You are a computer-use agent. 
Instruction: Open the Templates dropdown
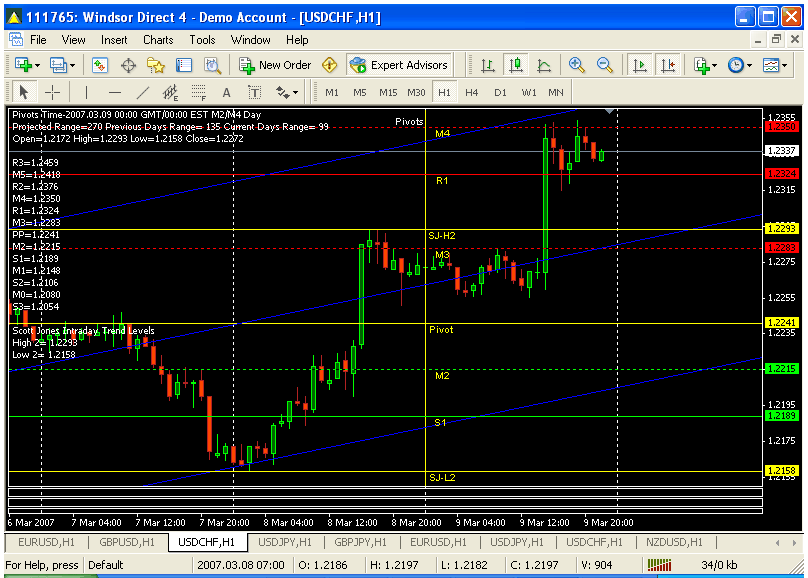click(774, 65)
